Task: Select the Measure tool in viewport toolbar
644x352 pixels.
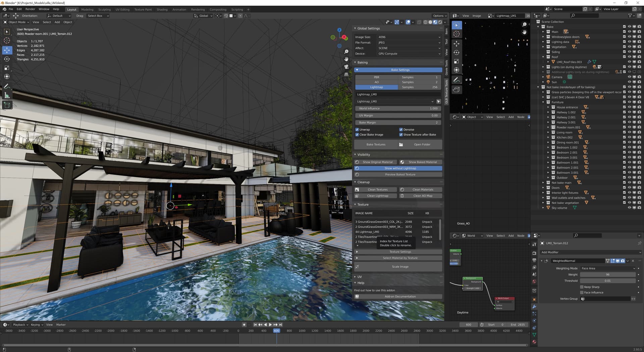Action: pos(7,96)
